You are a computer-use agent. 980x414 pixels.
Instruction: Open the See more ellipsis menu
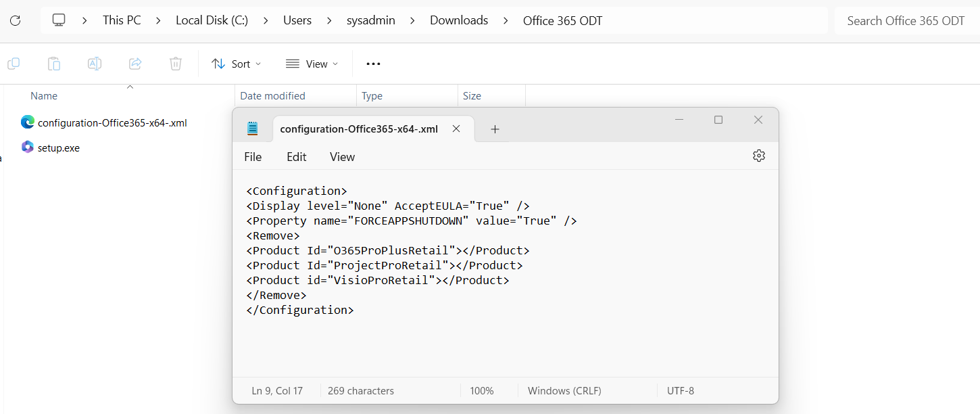[x=372, y=63]
